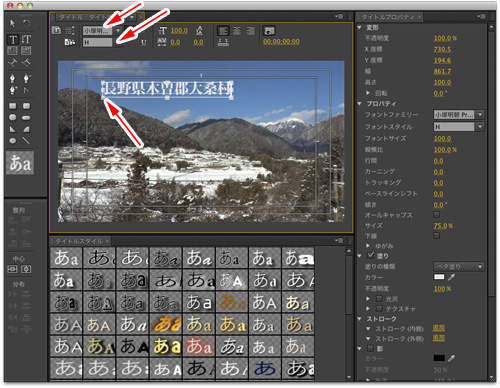Enable 下線 checkbox
The image size is (500, 388).
(x=436, y=236)
